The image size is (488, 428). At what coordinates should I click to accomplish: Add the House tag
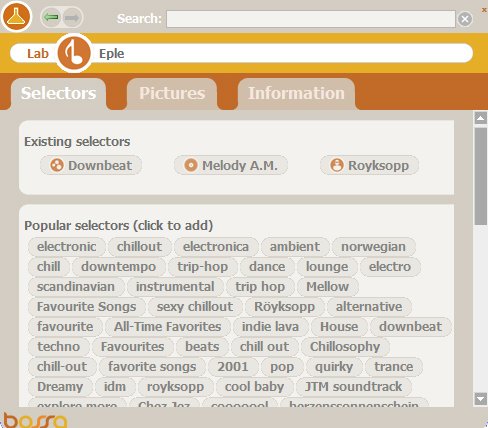[339, 327]
